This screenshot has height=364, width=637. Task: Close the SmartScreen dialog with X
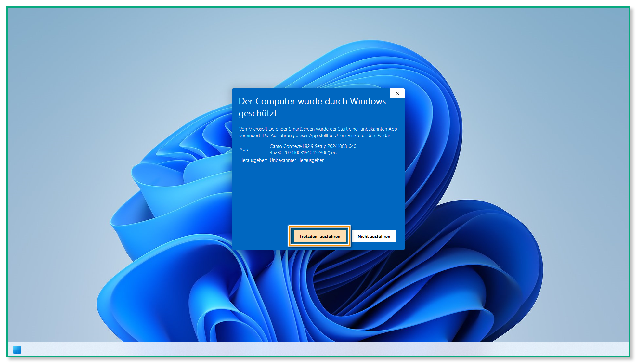pyautogui.click(x=397, y=93)
